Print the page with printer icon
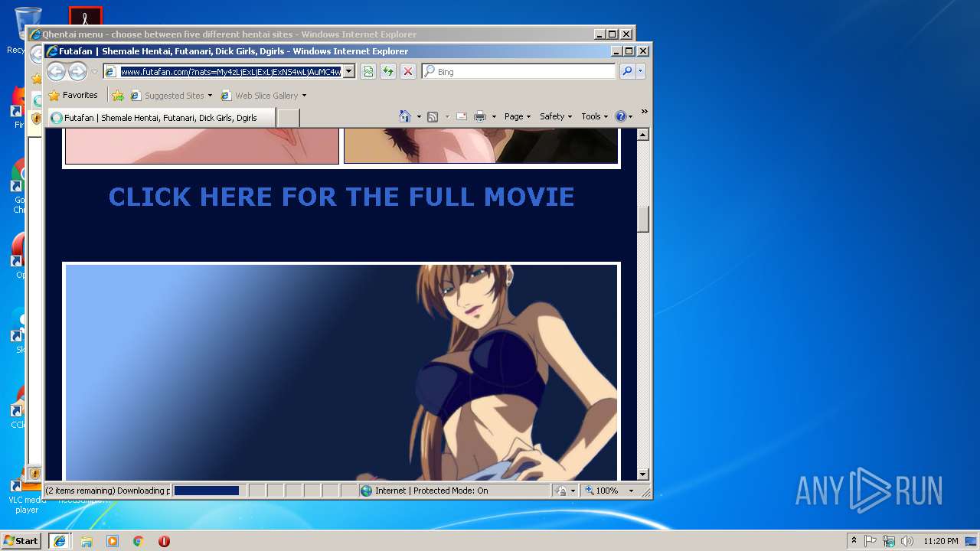 pyautogui.click(x=480, y=116)
